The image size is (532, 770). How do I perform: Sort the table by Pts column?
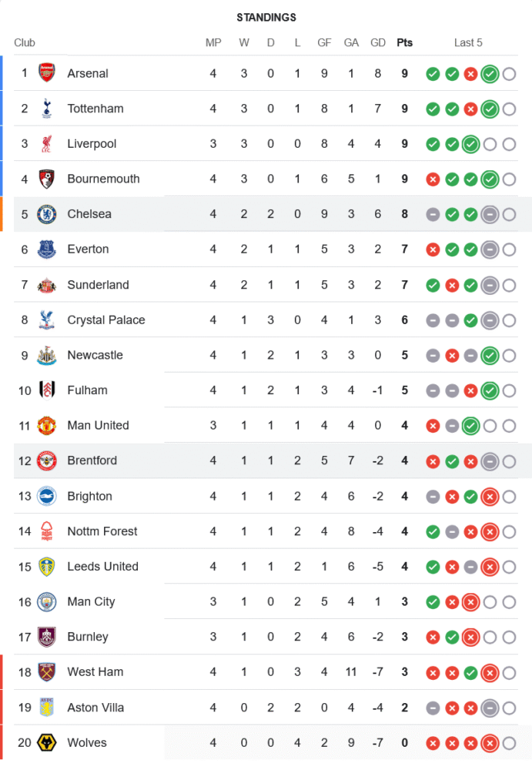click(x=404, y=42)
